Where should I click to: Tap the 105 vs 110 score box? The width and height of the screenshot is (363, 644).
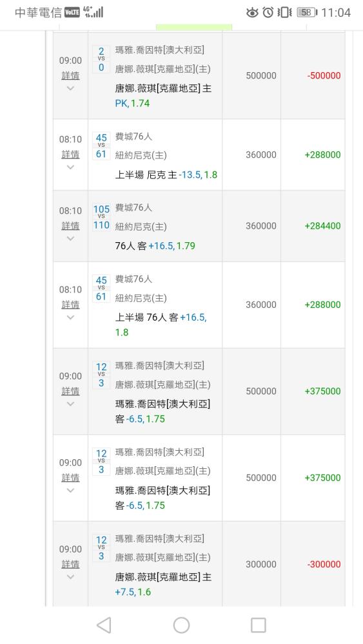click(101, 217)
